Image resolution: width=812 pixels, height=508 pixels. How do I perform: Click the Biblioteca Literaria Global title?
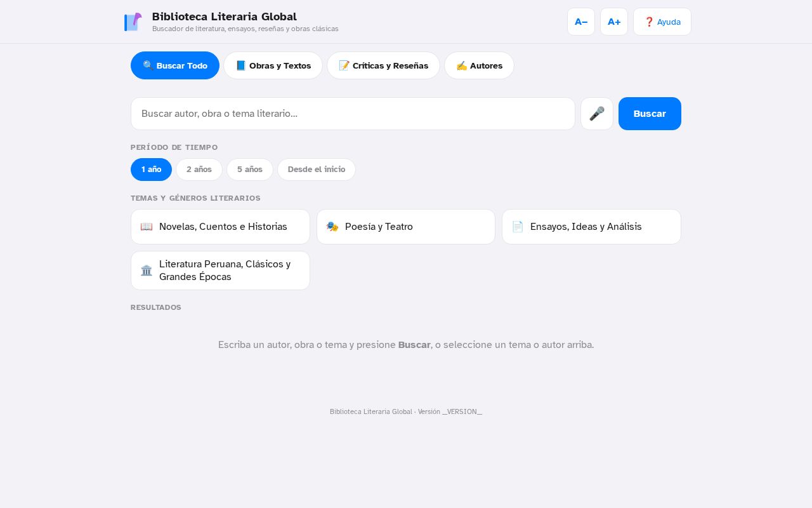click(x=225, y=17)
